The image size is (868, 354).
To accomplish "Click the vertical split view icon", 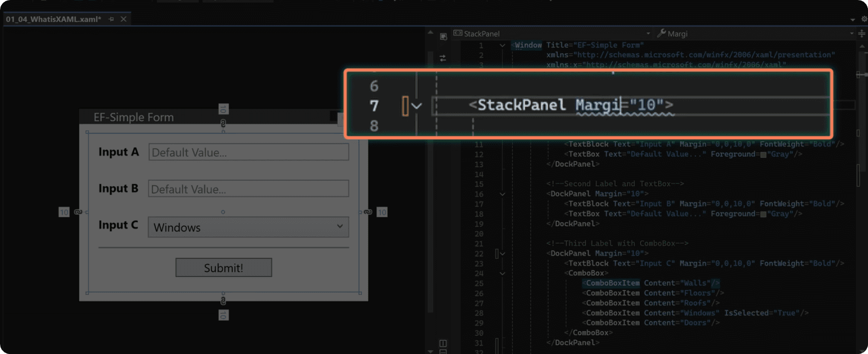I will point(443,343).
